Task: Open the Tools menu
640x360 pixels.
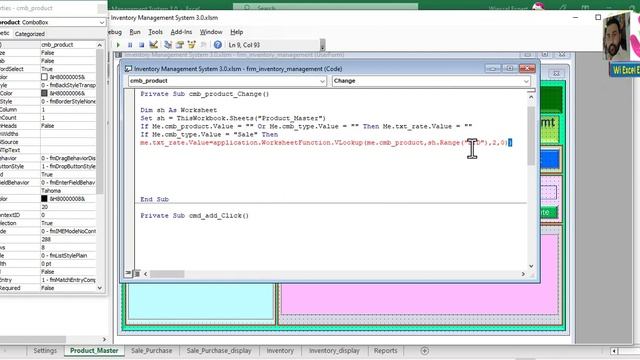Action: (155, 32)
